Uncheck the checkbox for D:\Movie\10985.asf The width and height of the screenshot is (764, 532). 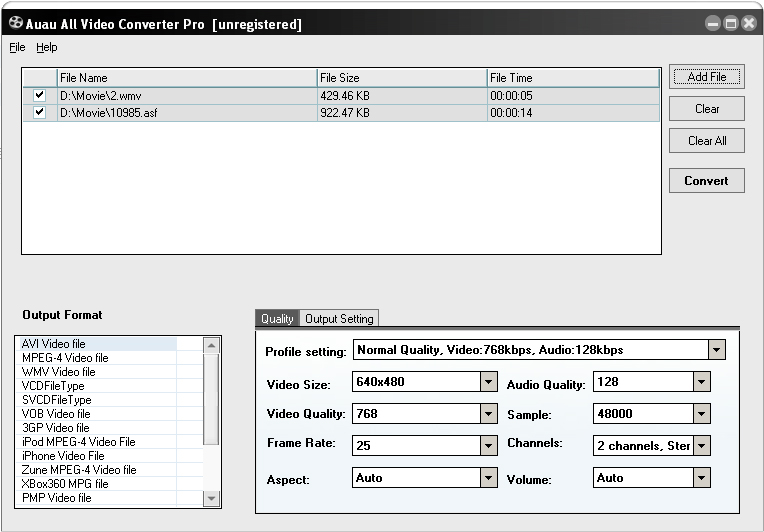pyautogui.click(x=39, y=112)
